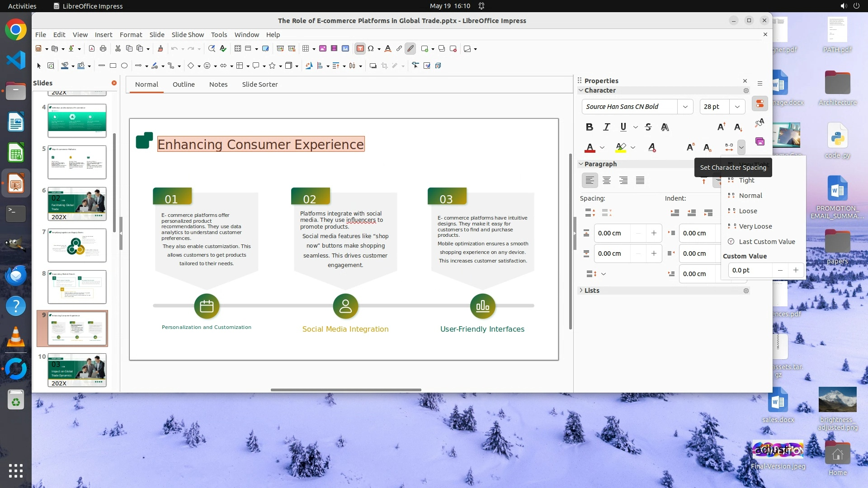Screen dimensions: 868x488
Task: Click the red font color swatch
Action: pyautogui.click(x=590, y=147)
